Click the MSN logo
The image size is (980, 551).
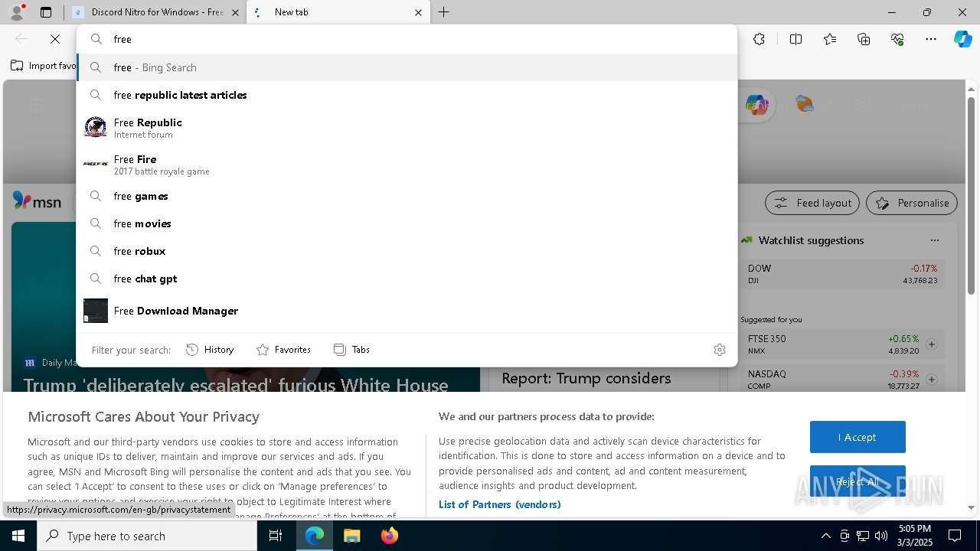(x=37, y=202)
